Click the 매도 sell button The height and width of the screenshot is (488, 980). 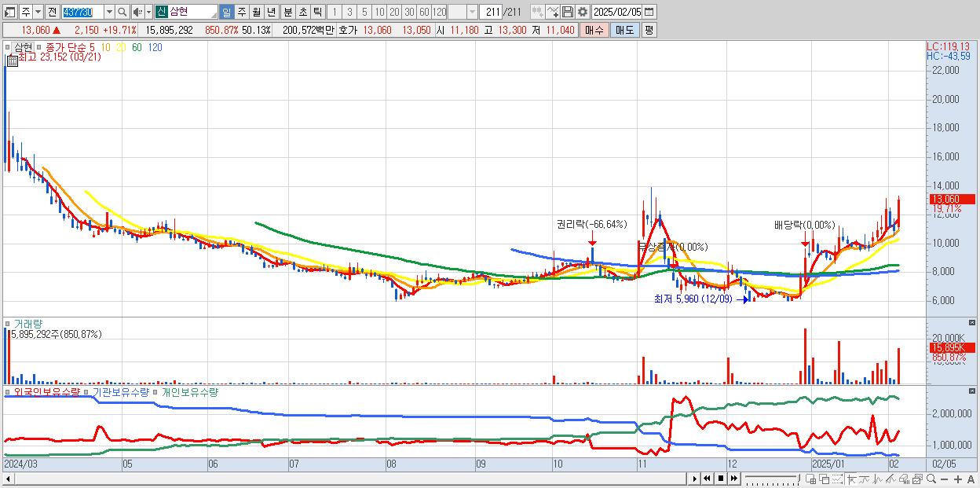point(623,30)
